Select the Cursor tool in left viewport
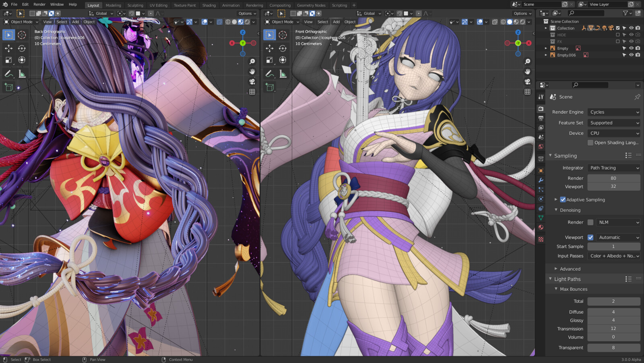The width and height of the screenshot is (644, 363). pos(22,35)
